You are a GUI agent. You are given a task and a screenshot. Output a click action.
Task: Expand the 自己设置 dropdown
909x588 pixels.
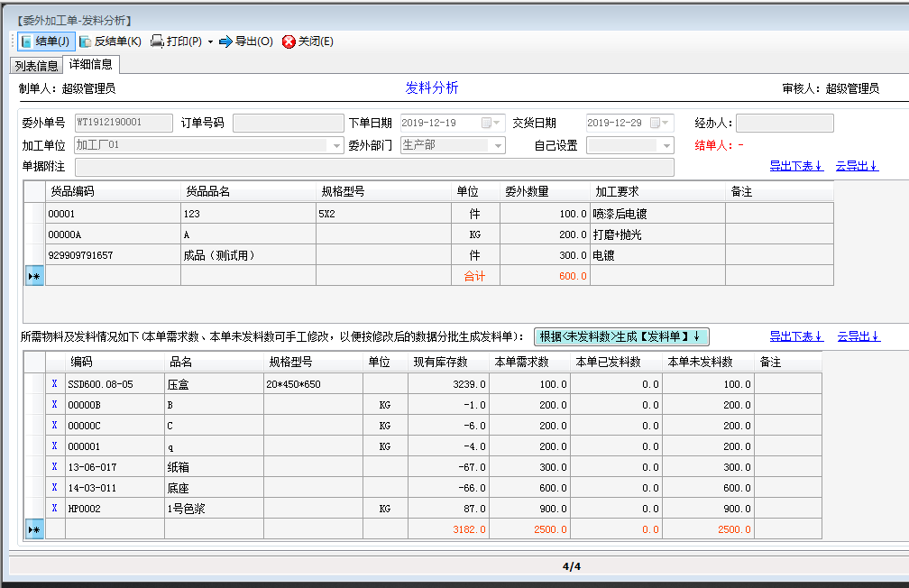[x=667, y=145]
